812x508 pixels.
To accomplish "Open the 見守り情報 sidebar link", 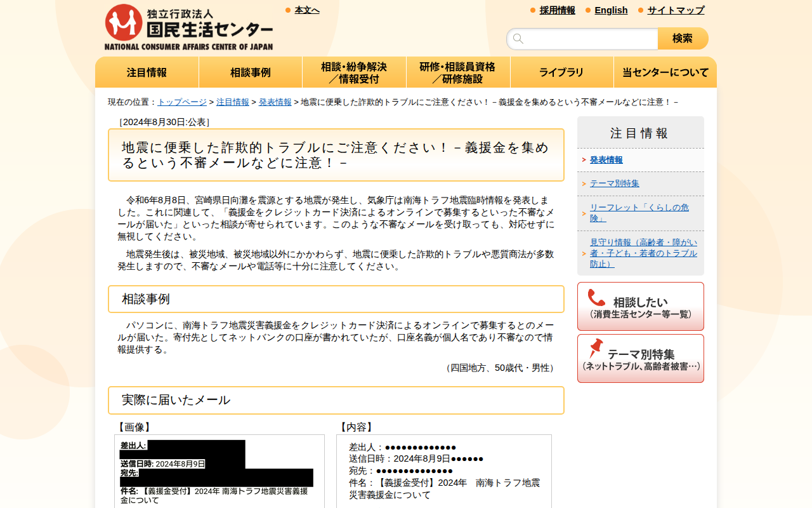I will [x=643, y=253].
